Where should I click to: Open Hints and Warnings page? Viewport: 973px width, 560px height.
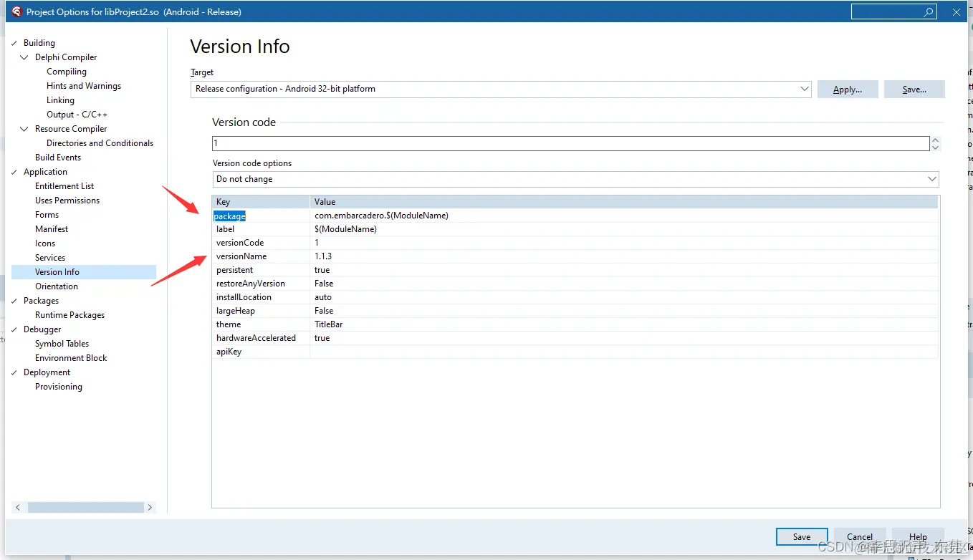[x=84, y=86]
